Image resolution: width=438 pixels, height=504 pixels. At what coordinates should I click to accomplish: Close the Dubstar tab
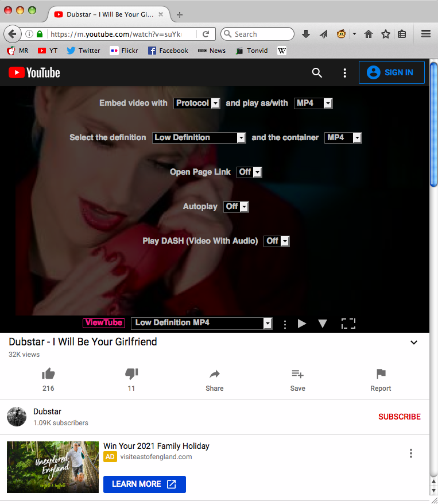161,14
